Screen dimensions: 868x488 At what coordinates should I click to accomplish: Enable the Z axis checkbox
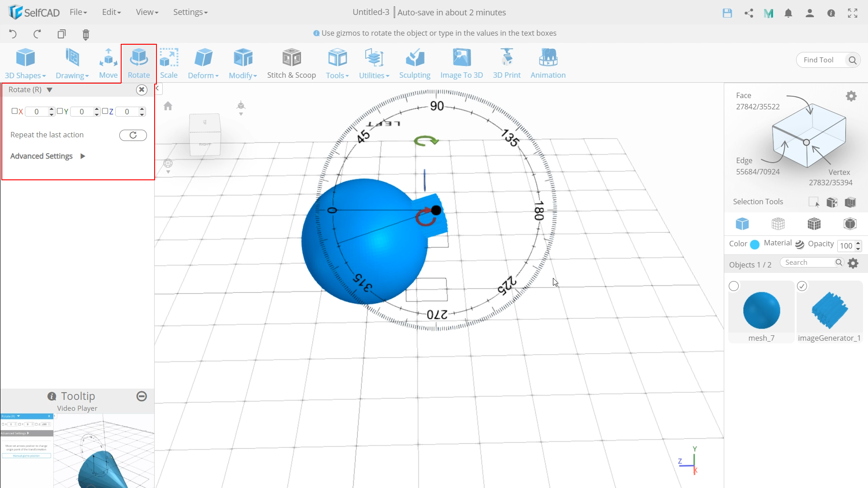pos(105,111)
